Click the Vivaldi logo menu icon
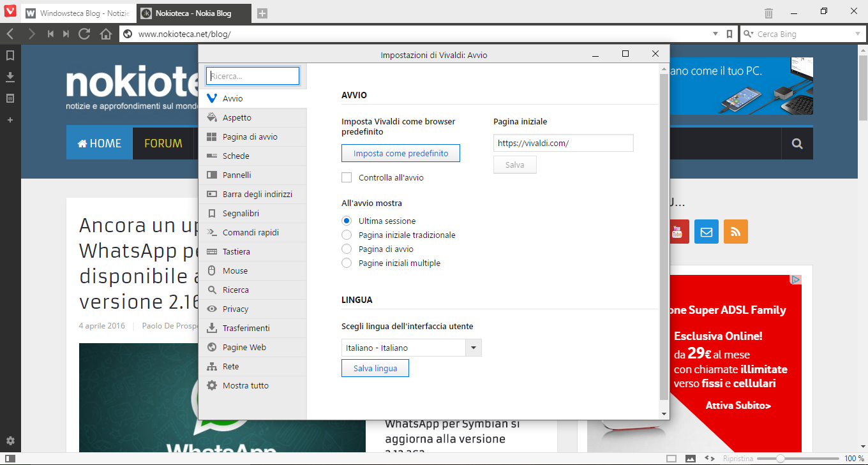Image resolution: width=868 pixels, height=465 pixels. tap(10, 11)
